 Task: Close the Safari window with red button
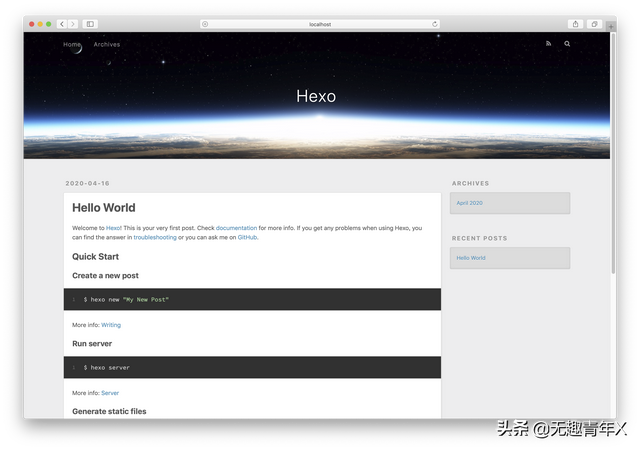31,24
